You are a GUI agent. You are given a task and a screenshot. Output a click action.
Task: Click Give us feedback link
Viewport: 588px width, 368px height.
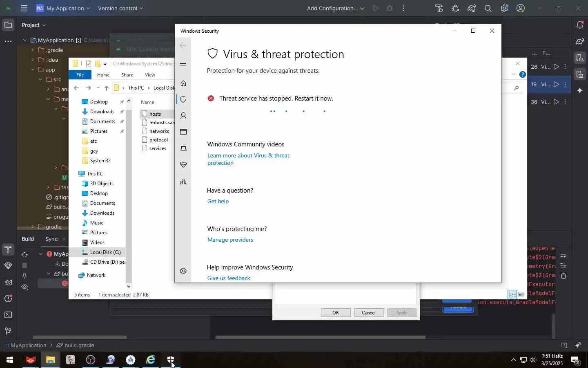point(229,278)
